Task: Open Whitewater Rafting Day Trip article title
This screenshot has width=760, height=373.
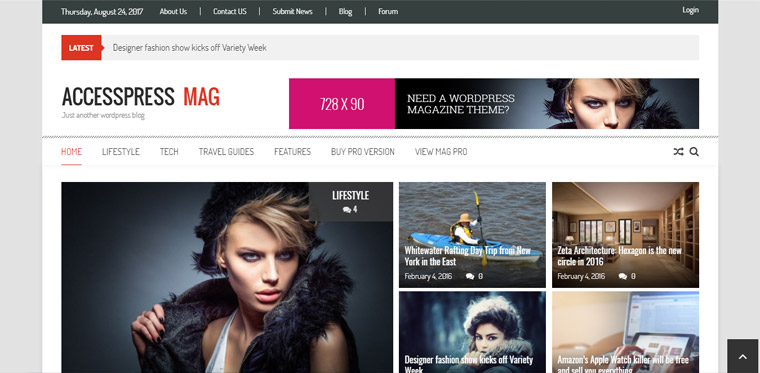Action: 467,256
